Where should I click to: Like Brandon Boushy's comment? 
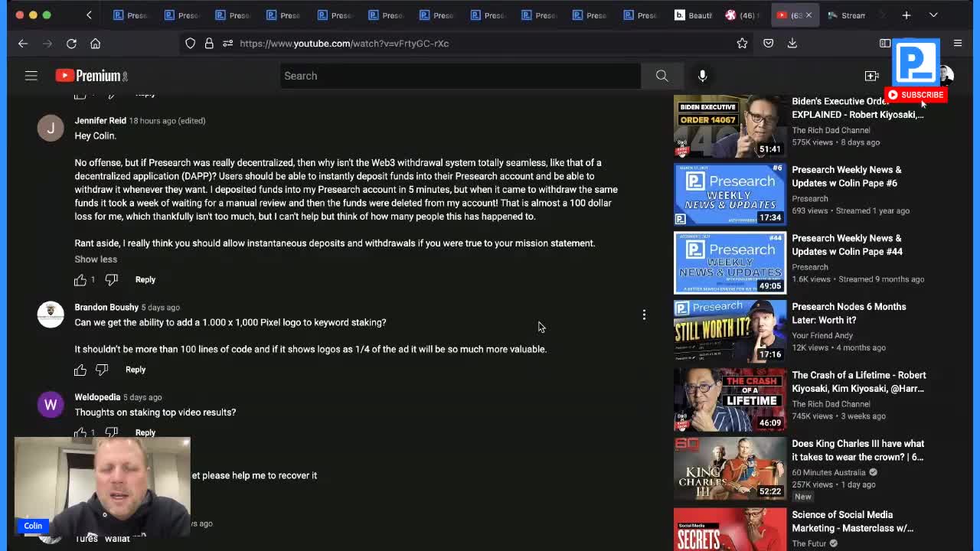[x=80, y=370]
